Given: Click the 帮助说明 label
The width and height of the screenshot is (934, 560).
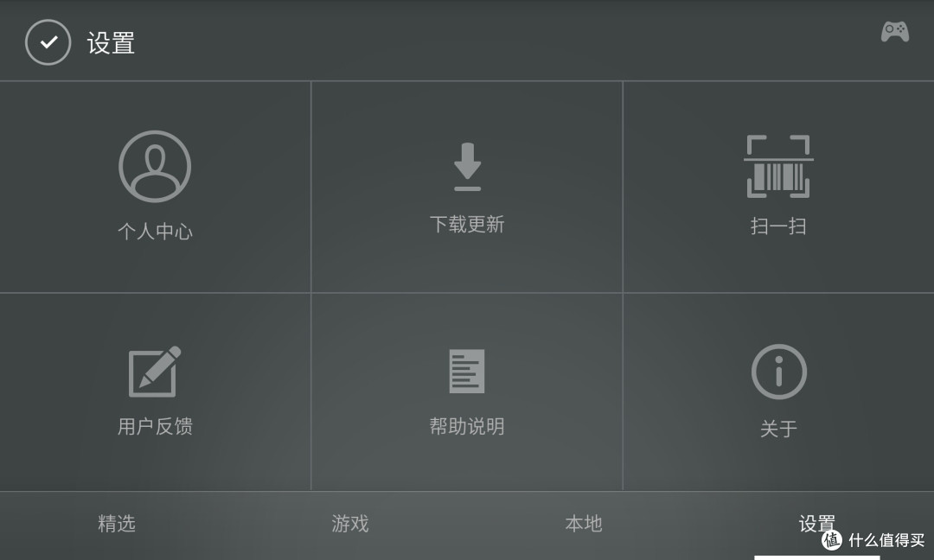Looking at the screenshot, I should (x=467, y=426).
